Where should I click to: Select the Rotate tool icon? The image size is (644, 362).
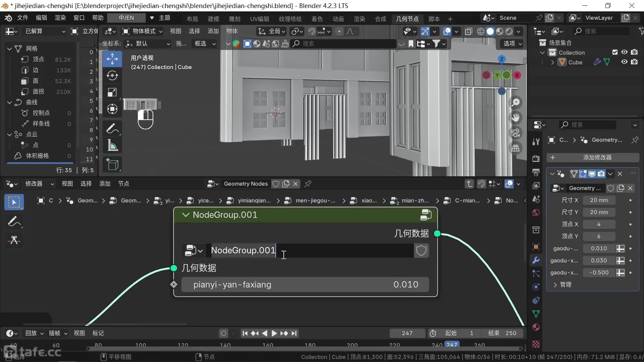click(112, 76)
